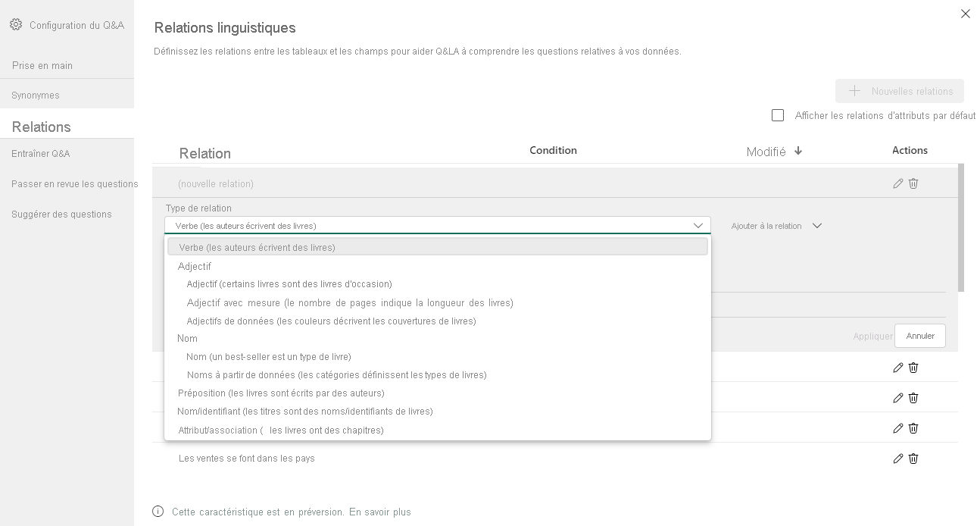This screenshot has height=526, width=980.
Task: Choose 'Adjectif (certains livres sont des livres d'occasion)'
Action: [289, 284]
